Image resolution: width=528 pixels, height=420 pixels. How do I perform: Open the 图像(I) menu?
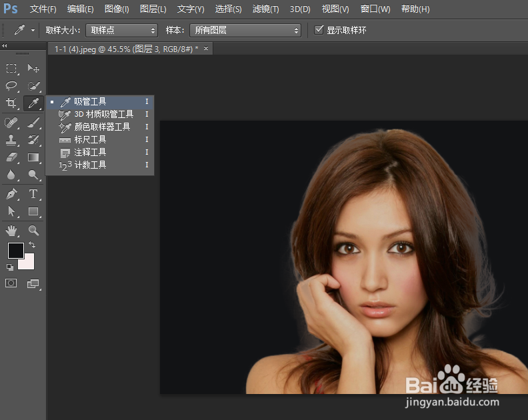click(x=117, y=9)
